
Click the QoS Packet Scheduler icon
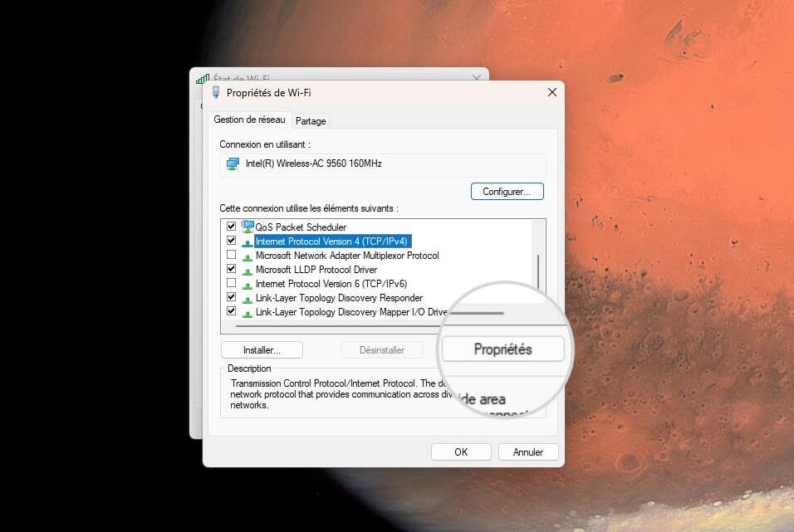click(248, 227)
